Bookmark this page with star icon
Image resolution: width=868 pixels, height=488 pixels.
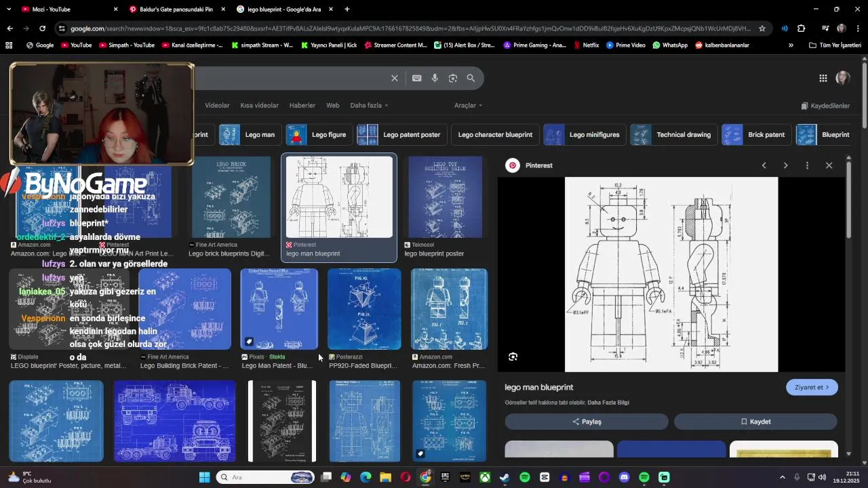[x=762, y=28]
